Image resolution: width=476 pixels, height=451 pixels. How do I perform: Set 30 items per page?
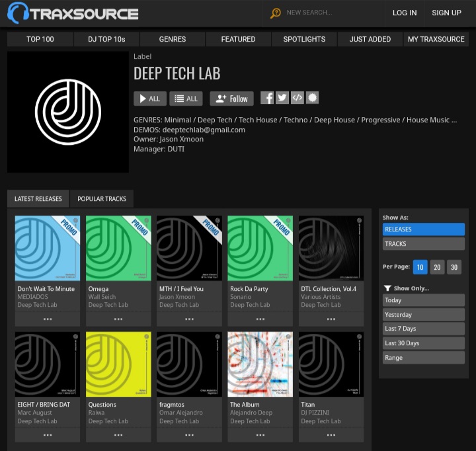pos(454,267)
